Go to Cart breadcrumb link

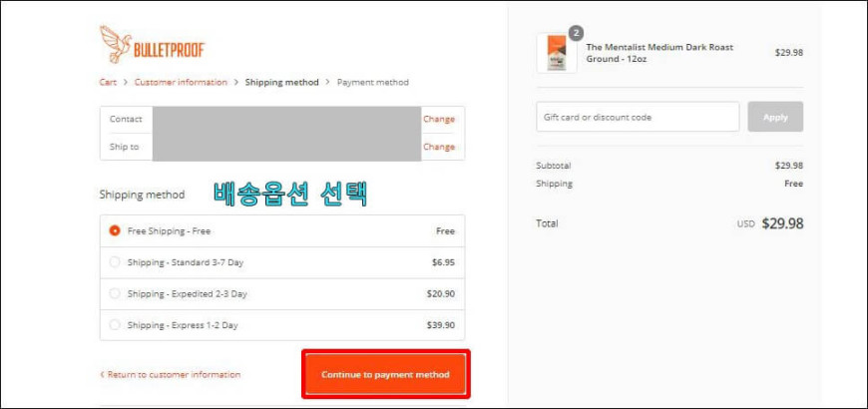(x=108, y=82)
